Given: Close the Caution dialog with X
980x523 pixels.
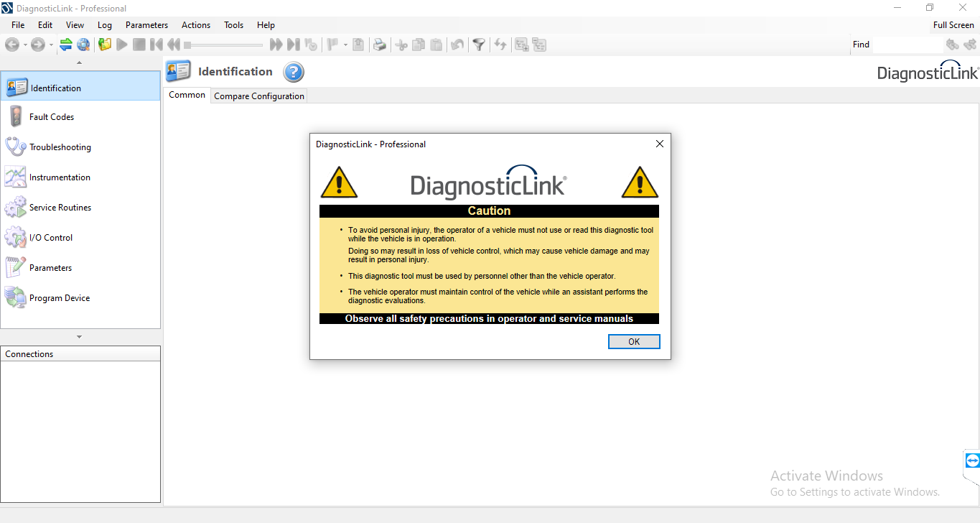Looking at the screenshot, I should click(x=660, y=144).
